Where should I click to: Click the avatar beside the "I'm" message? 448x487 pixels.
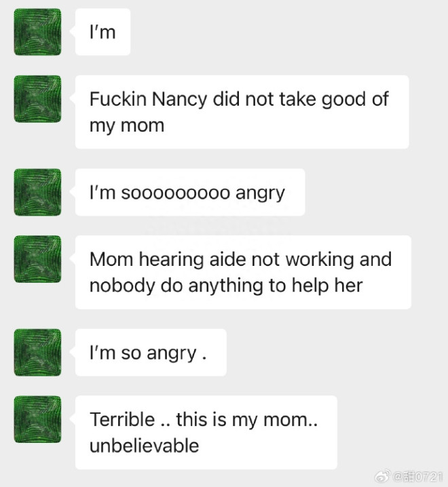[x=37, y=32]
